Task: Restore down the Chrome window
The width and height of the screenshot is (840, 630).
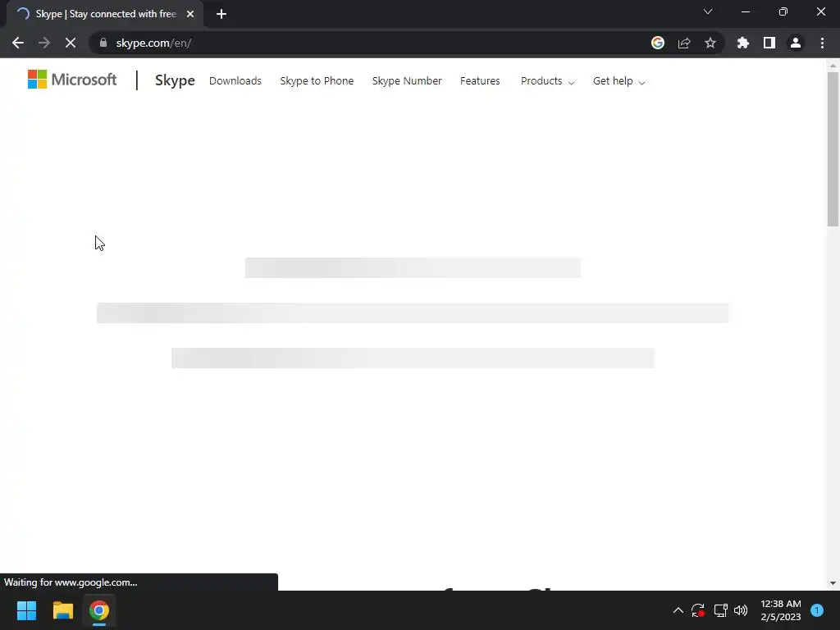Action: (x=783, y=11)
